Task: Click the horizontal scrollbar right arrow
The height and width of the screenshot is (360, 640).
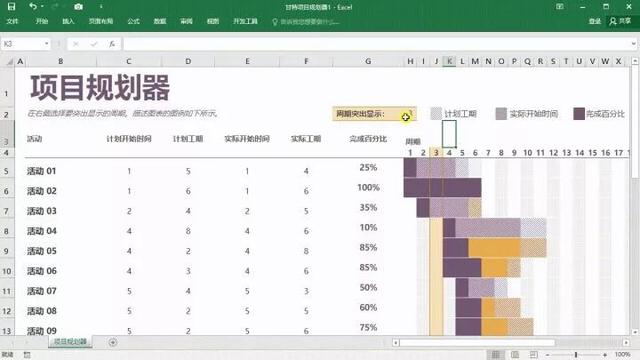Action: pos(626,342)
